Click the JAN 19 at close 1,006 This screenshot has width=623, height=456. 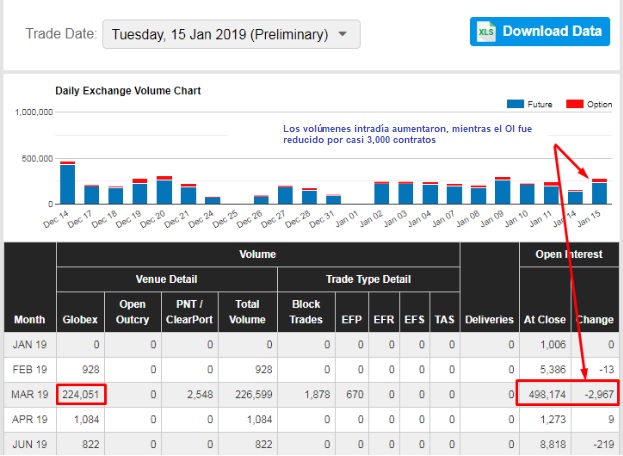(553, 344)
